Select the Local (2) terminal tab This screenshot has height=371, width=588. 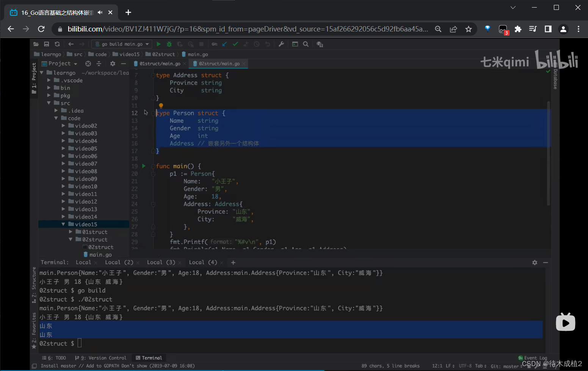pyautogui.click(x=119, y=263)
